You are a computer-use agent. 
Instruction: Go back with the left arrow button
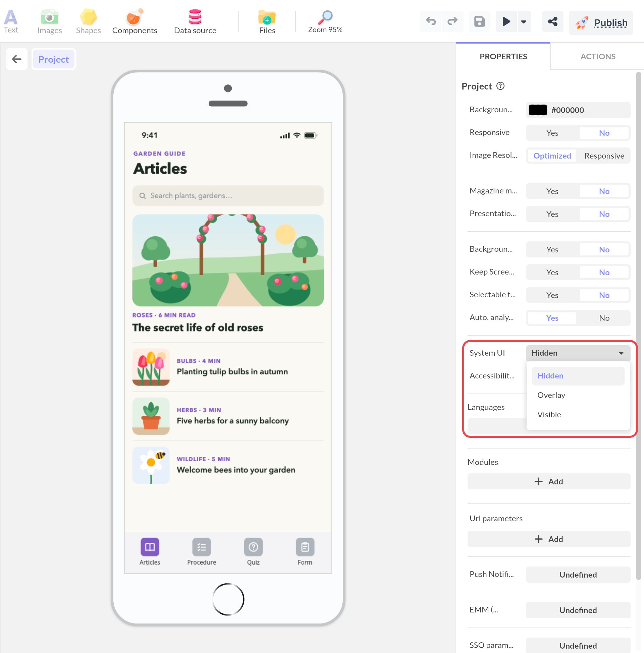click(x=16, y=59)
